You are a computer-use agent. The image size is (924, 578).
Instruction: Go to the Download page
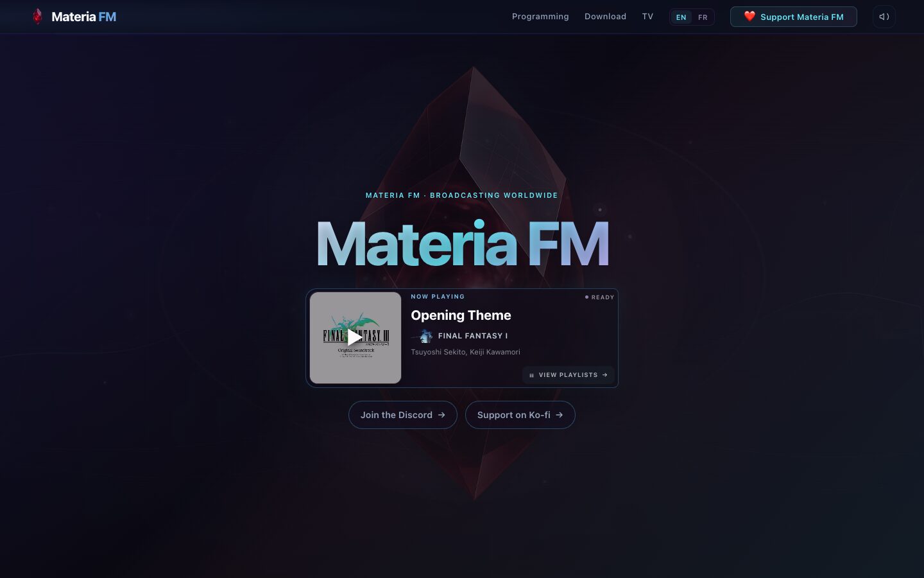point(605,17)
